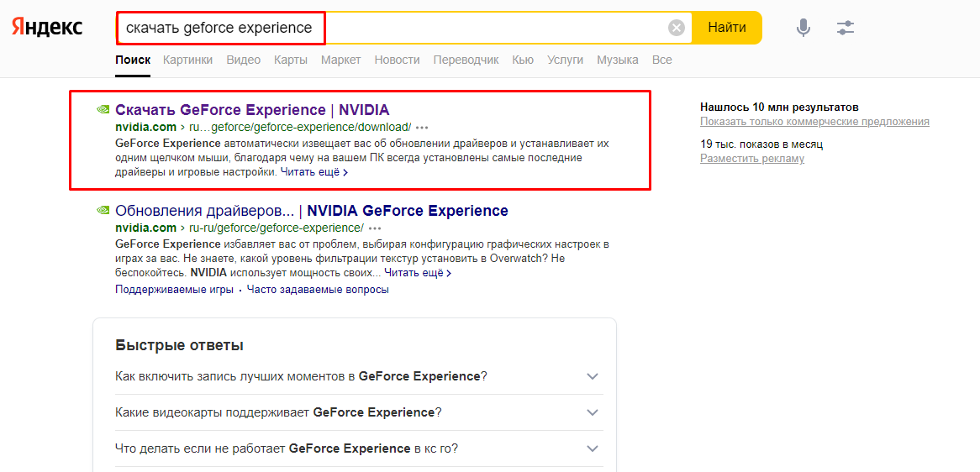Open the Все services tab
980x472 pixels.
pyautogui.click(x=661, y=60)
